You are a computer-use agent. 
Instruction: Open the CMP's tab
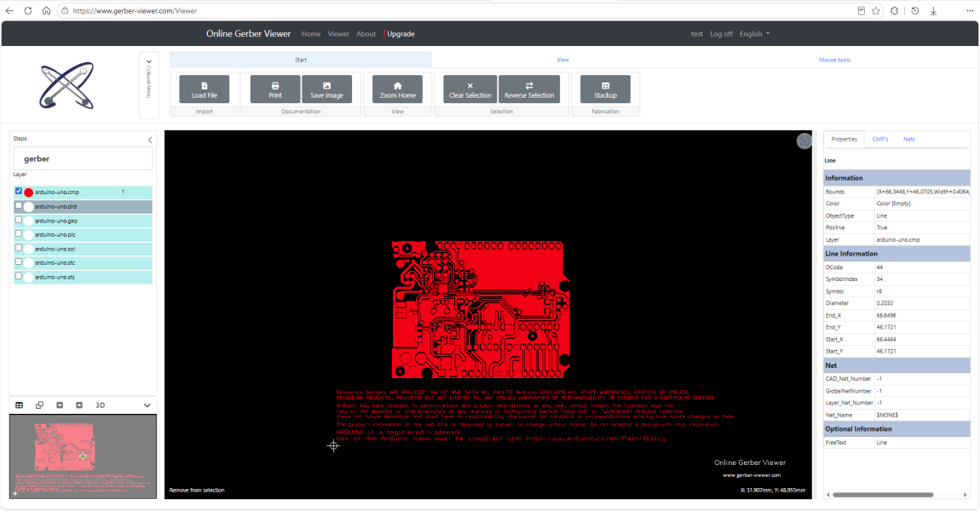[880, 140]
